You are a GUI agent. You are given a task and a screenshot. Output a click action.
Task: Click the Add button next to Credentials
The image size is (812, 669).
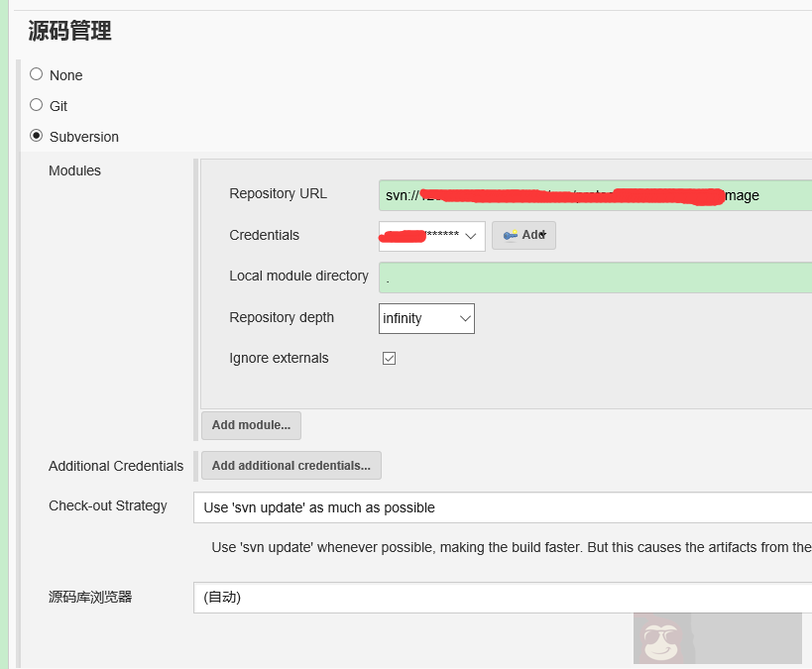coord(523,235)
